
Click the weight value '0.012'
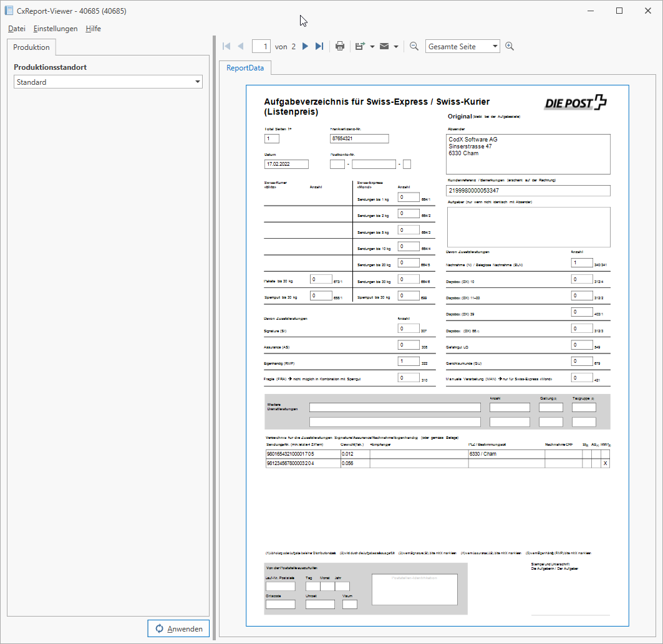(347, 454)
